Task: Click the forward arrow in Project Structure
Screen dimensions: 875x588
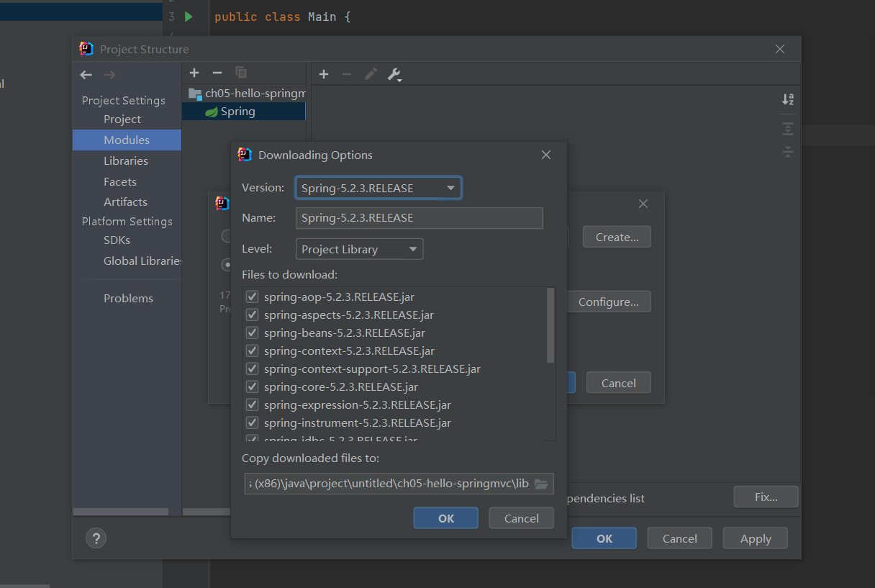Action: pyautogui.click(x=109, y=75)
